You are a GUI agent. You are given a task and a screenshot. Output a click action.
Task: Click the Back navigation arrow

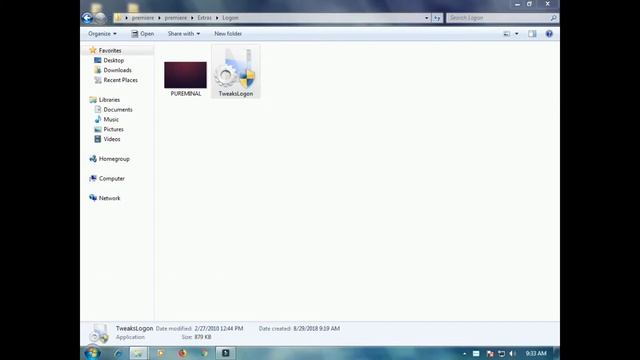click(x=87, y=18)
